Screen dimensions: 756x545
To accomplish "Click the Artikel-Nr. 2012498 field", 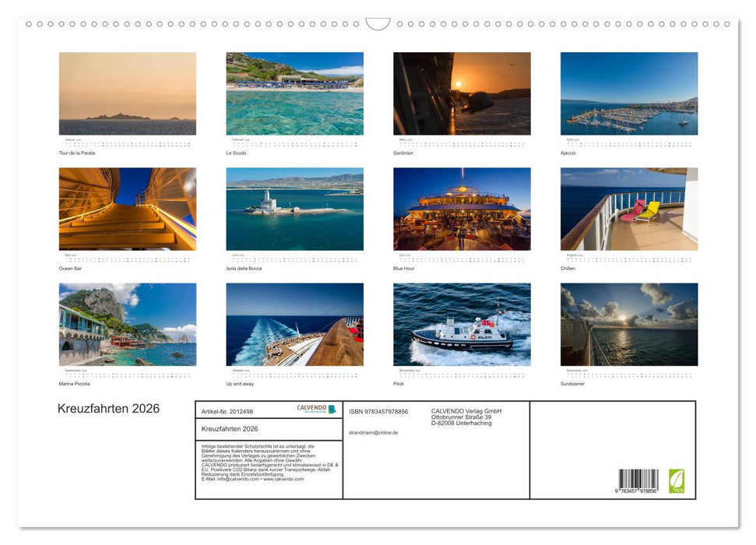I will tap(227, 412).
